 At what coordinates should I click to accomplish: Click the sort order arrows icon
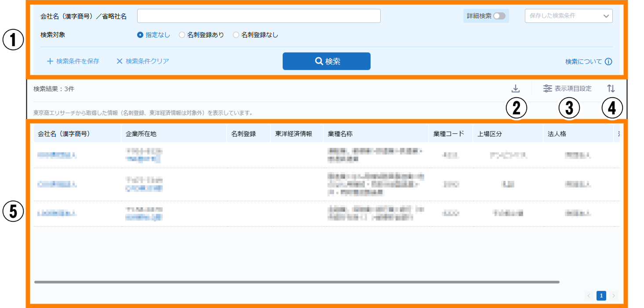point(611,88)
